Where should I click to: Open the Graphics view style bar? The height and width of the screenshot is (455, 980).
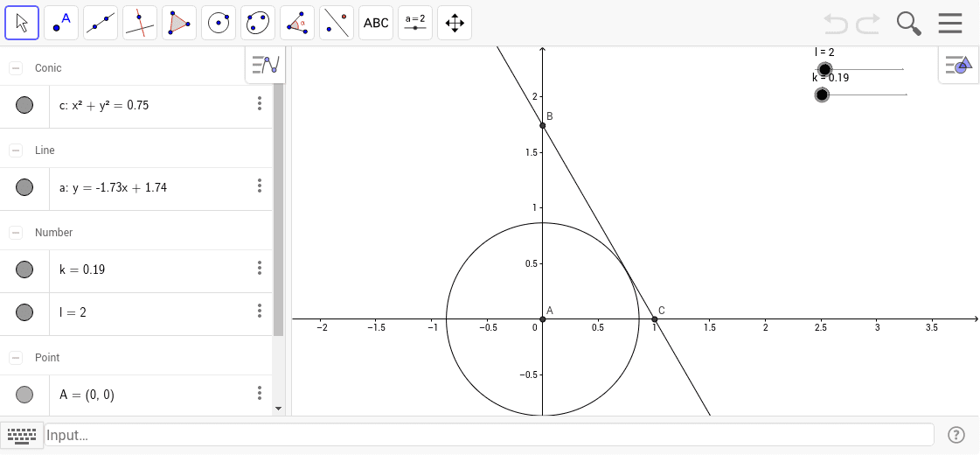[958, 65]
